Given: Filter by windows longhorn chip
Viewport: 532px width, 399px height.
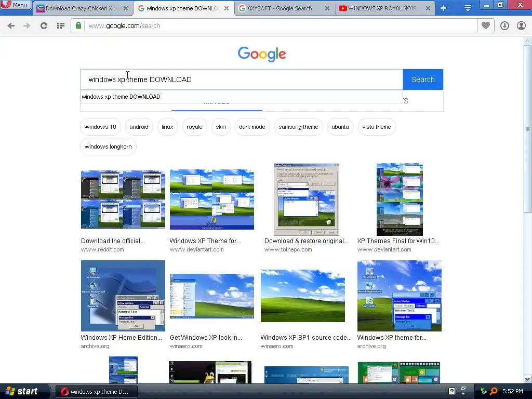Looking at the screenshot, I should [x=108, y=147].
